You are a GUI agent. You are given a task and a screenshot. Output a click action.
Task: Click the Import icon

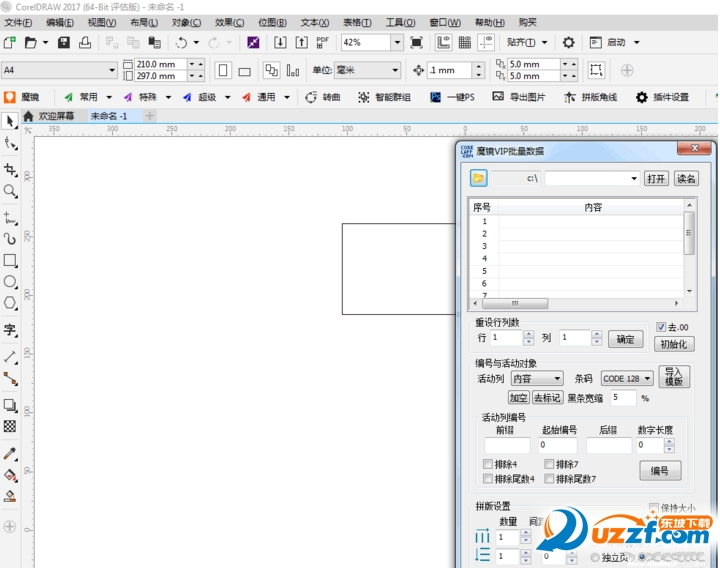click(x=280, y=43)
